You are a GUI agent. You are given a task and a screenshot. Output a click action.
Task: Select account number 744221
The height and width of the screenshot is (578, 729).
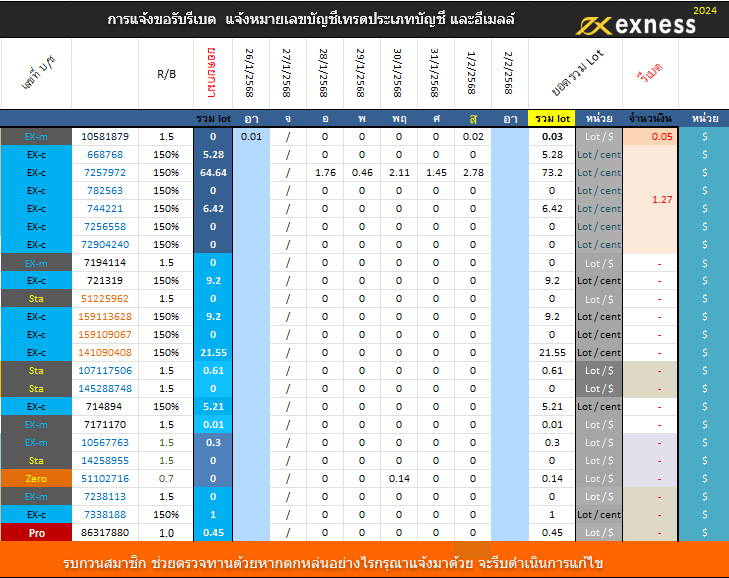pos(105,209)
